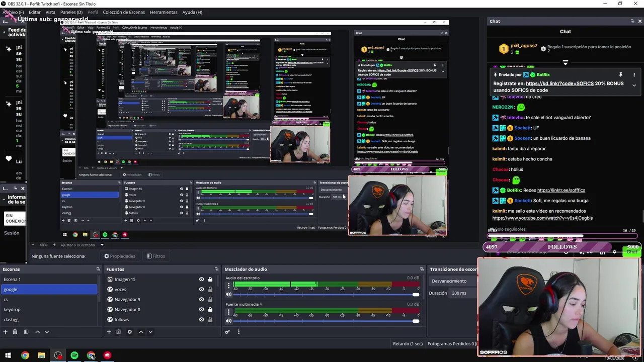This screenshot has width=644, height=362.
Task: Open advanced audio properties gears icon
Action: click(x=227, y=332)
